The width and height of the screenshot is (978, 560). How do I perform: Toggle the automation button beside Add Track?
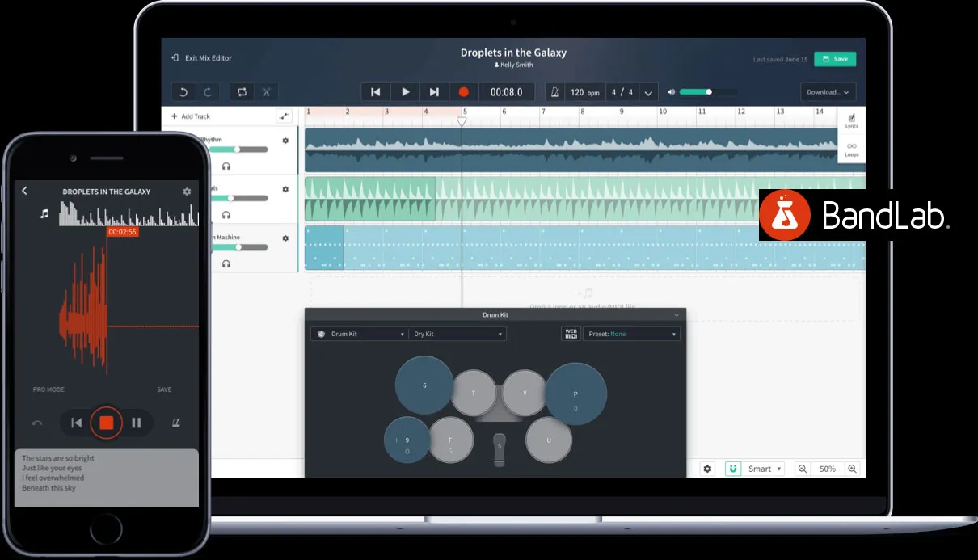click(x=284, y=116)
